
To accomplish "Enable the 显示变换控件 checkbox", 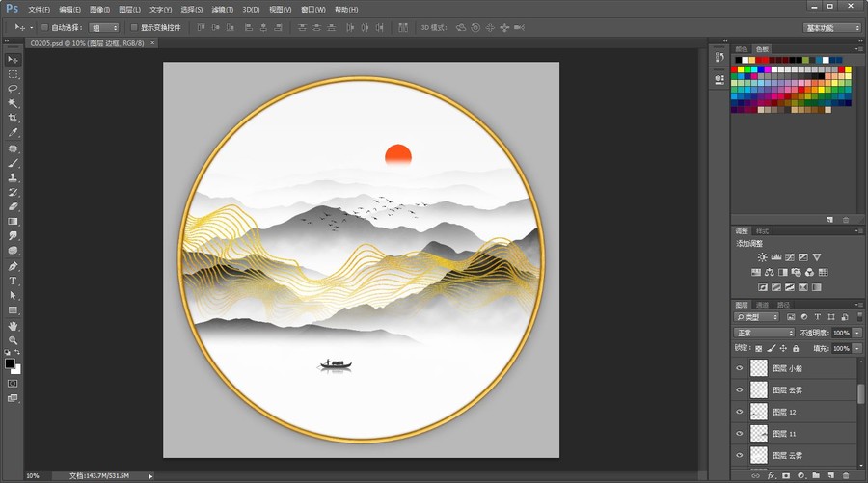I will tap(133, 27).
